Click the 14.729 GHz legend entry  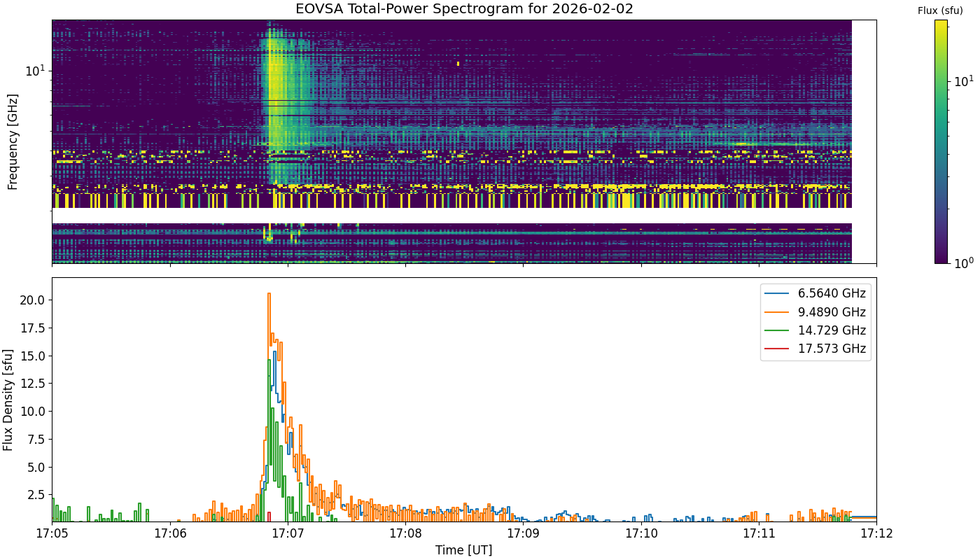[x=815, y=330]
